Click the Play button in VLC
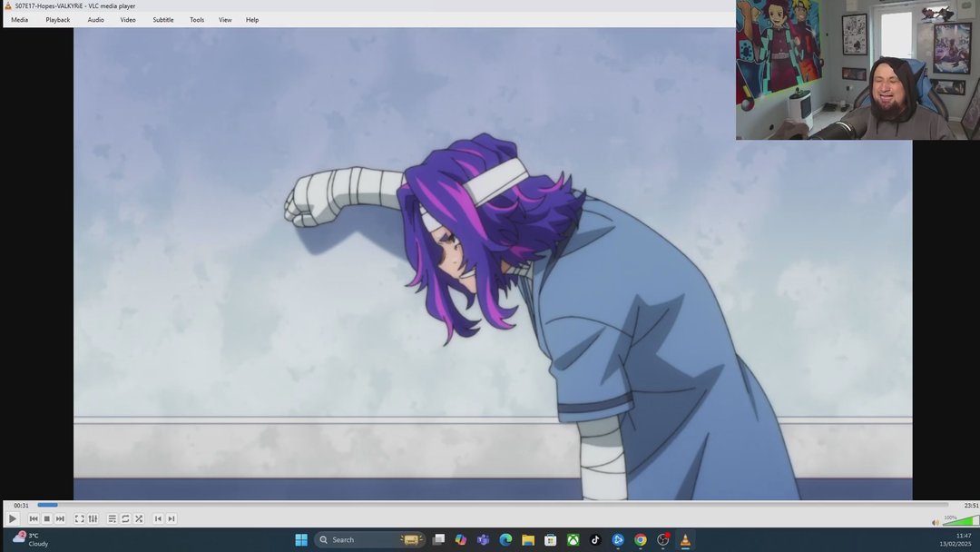Viewport: 980px width, 552px height. 13,518
